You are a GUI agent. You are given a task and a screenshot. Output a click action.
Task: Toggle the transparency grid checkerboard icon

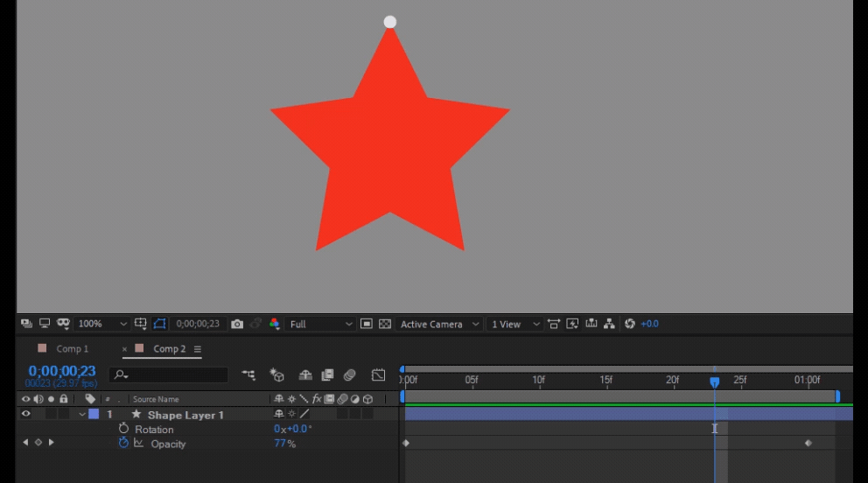[385, 324]
